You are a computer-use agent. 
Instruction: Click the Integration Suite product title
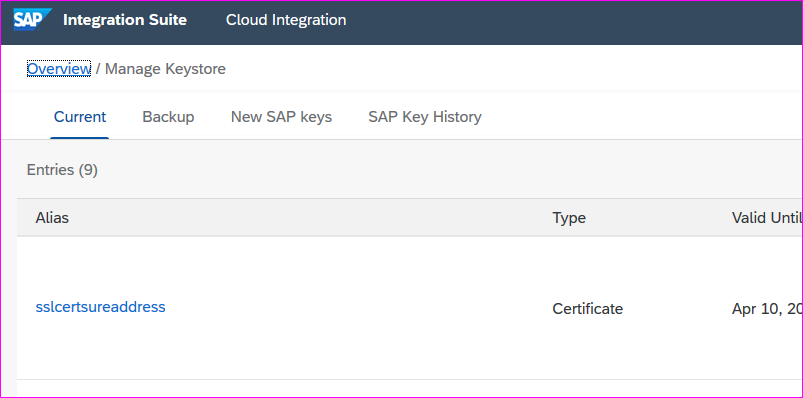(125, 20)
